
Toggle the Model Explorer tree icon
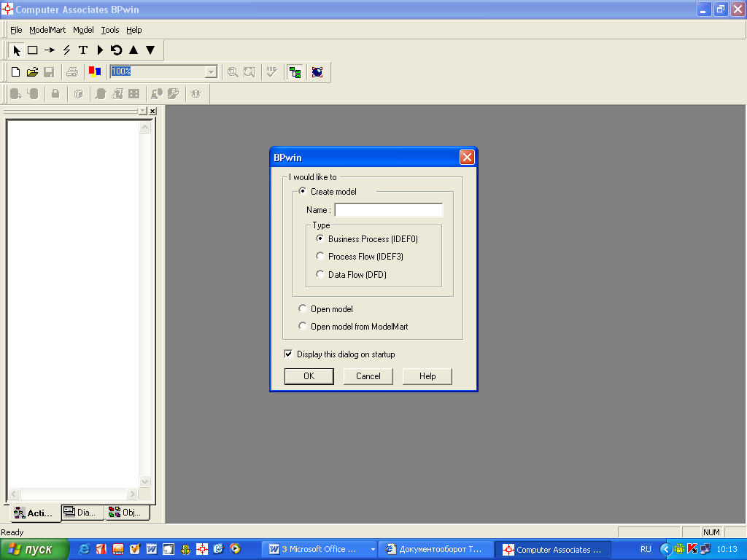tap(295, 72)
